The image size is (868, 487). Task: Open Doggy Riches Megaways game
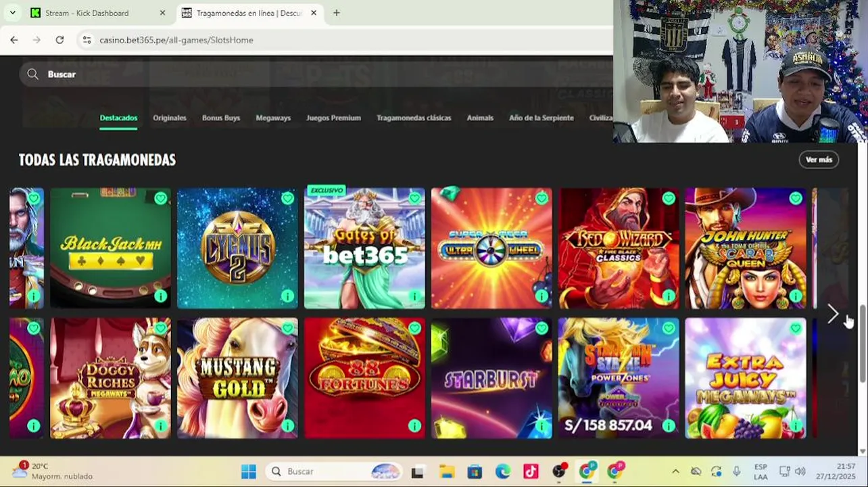110,378
